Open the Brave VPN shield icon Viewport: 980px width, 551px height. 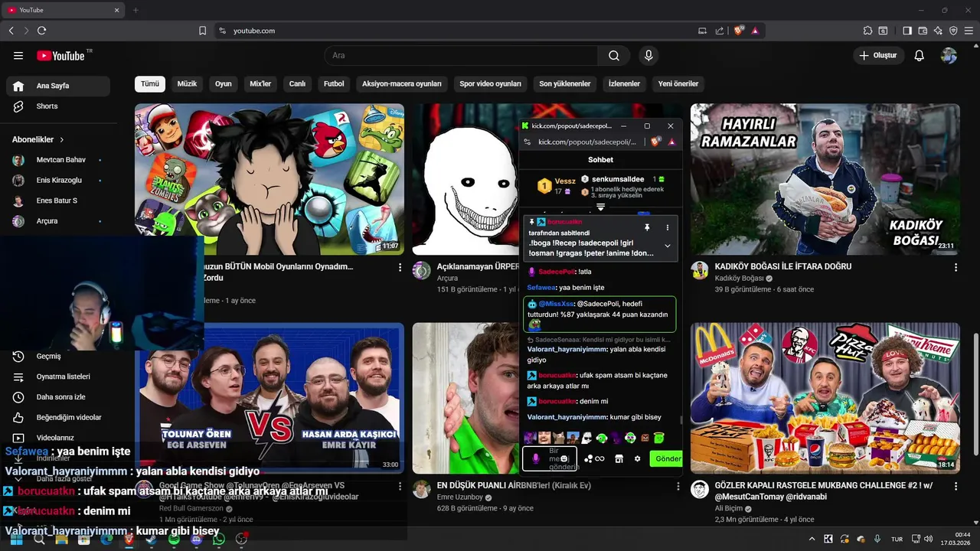click(953, 31)
